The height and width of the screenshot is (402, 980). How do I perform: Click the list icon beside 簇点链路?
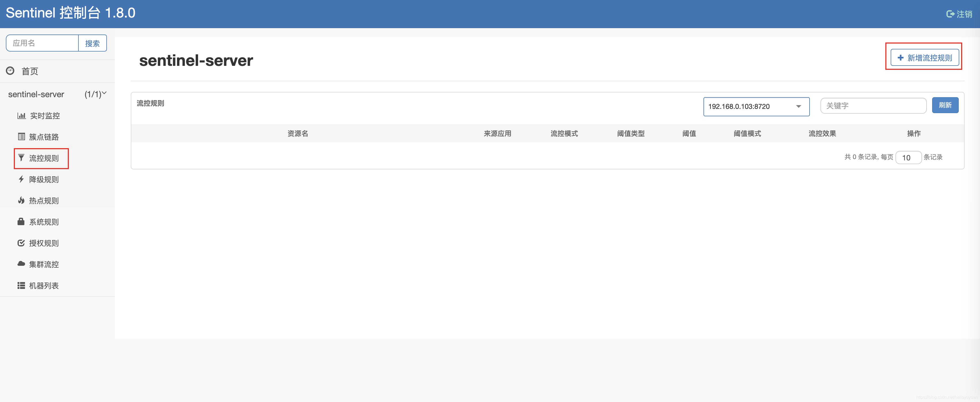[x=21, y=137]
